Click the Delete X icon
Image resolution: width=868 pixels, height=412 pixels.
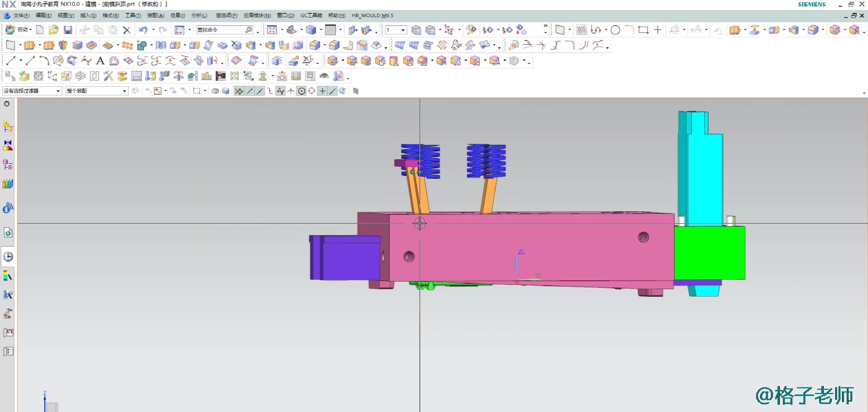point(127,30)
